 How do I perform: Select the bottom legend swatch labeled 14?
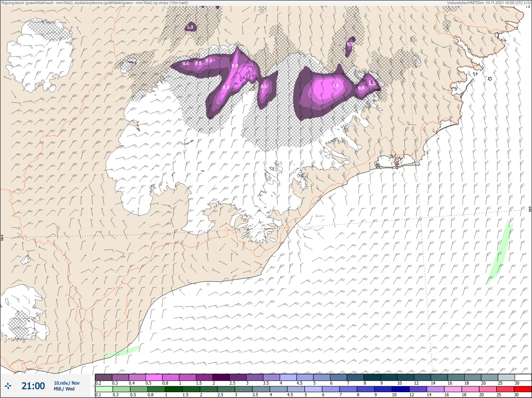(x=436, y=389)
